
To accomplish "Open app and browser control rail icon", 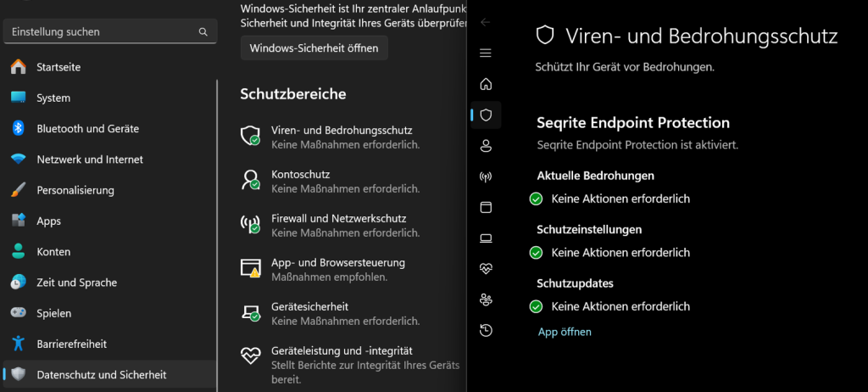I will [486, 207].
